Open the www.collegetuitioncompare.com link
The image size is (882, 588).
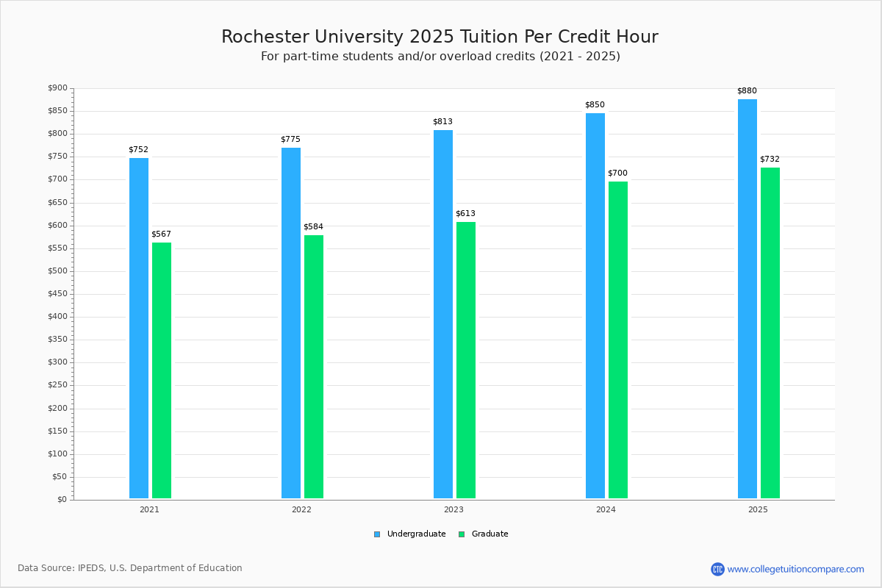click(x=795, y=569)
